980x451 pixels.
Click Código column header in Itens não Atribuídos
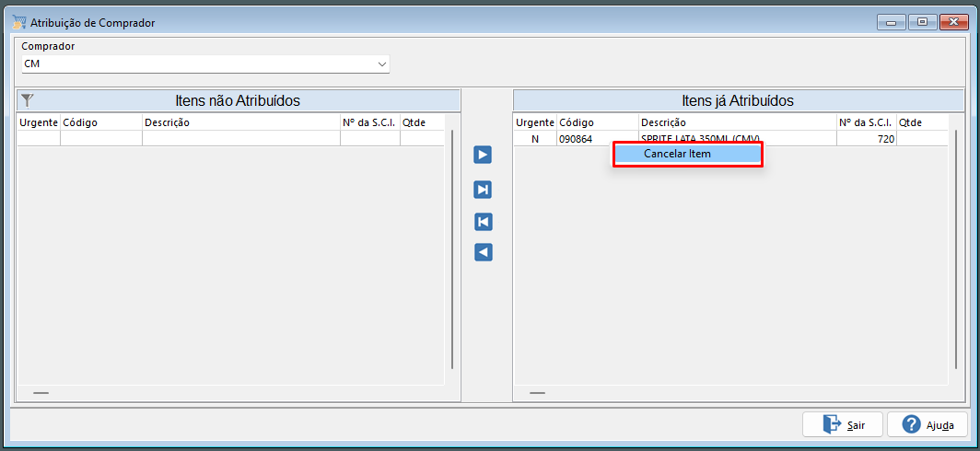tap(101, 122)
